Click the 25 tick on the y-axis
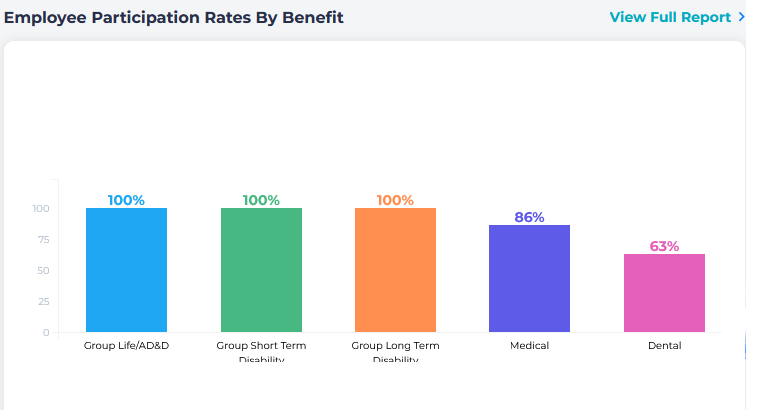Viewport: 761px width, 417px height. 41,302
